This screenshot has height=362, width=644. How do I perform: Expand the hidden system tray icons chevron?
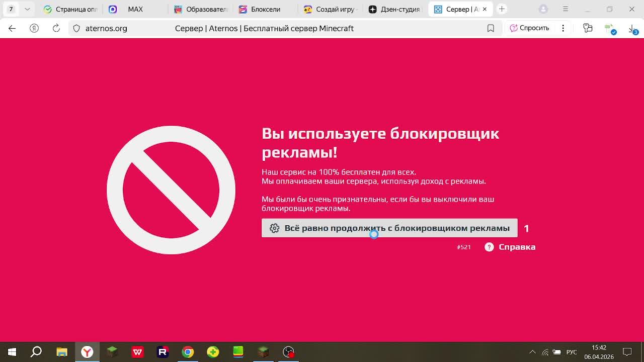click(532, 352)
